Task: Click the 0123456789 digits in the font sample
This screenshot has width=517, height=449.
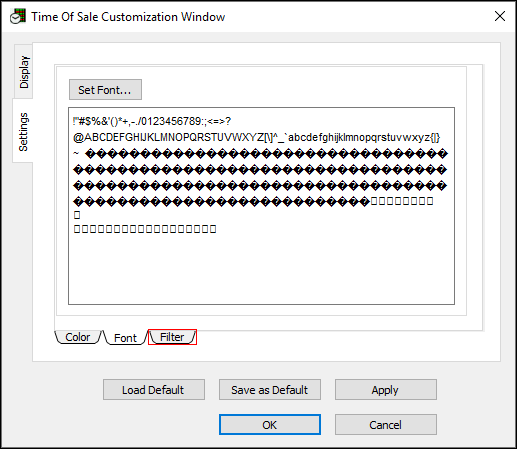Action: pos(171,121)
